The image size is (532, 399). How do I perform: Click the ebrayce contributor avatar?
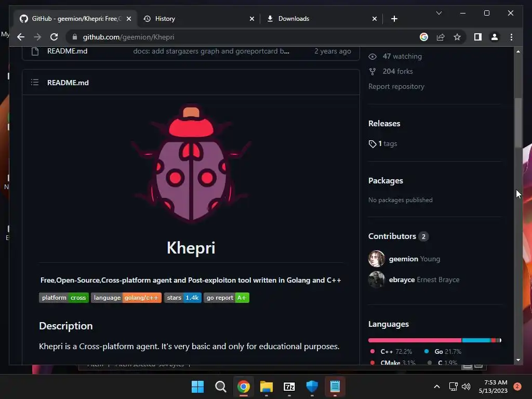377,280
